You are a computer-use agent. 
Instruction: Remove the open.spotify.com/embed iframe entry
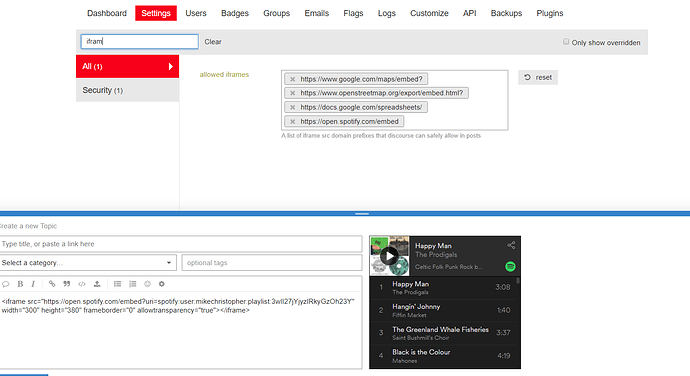click(293, 122)
